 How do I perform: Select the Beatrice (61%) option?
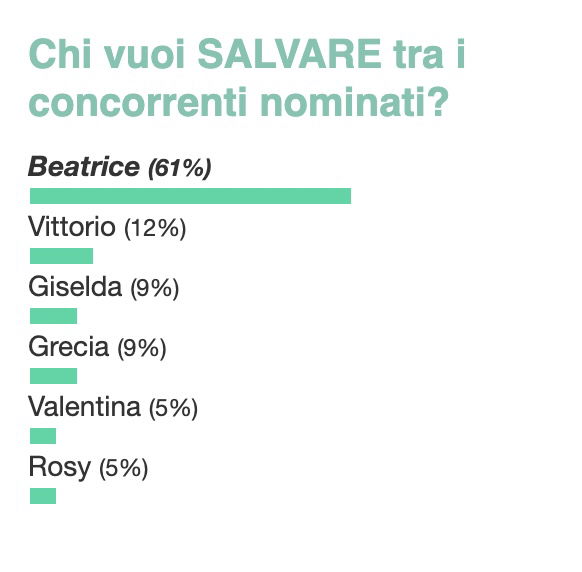click(x=120, y=167)
